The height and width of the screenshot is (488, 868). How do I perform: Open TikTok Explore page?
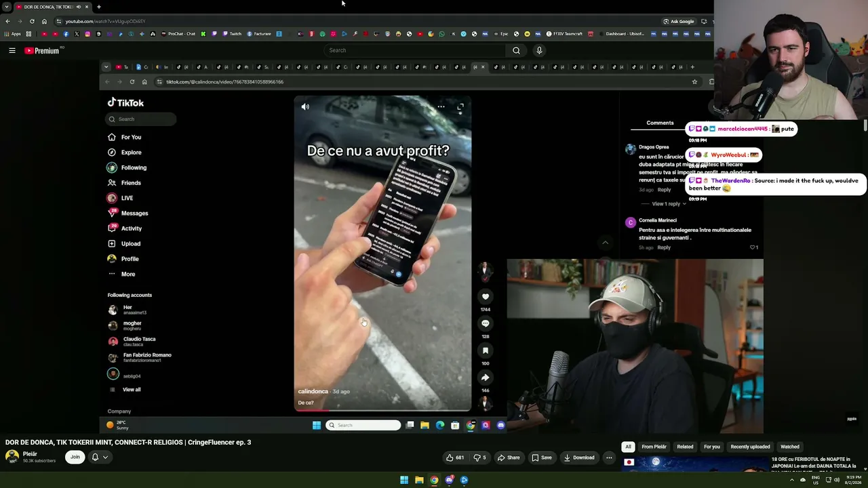click(x=125, y=152)
